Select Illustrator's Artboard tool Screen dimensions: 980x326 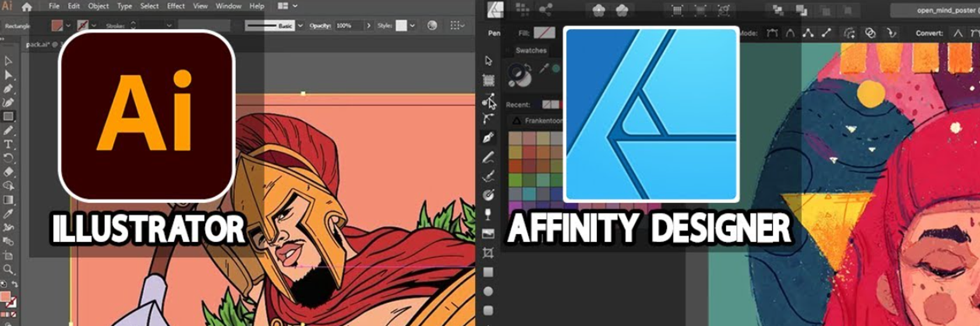click(8, 255)
